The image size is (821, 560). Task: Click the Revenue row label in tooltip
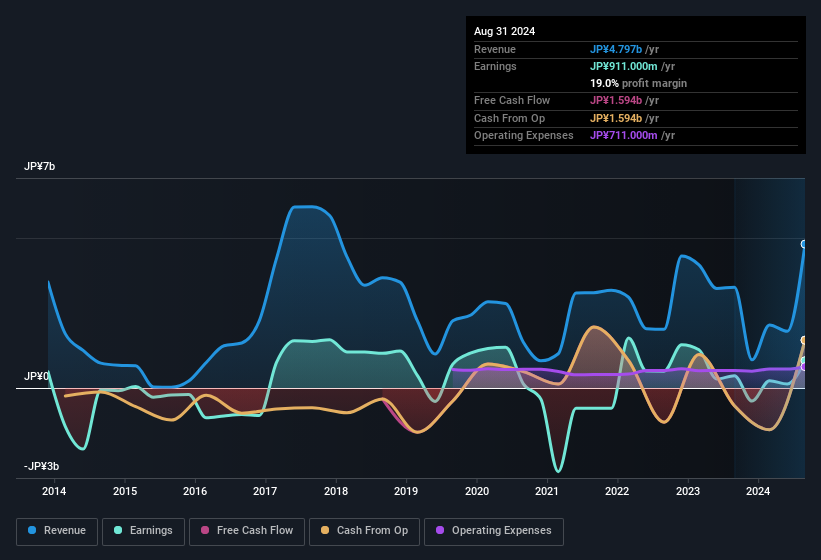(495, 49)
